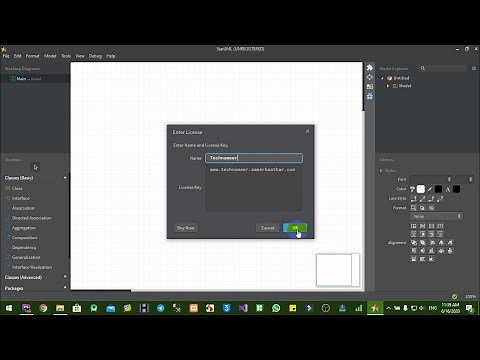This screenshot has width=480, height=360.
Task: Click Cancel in Enter License dialog
Action: click(x=268, y=228)
